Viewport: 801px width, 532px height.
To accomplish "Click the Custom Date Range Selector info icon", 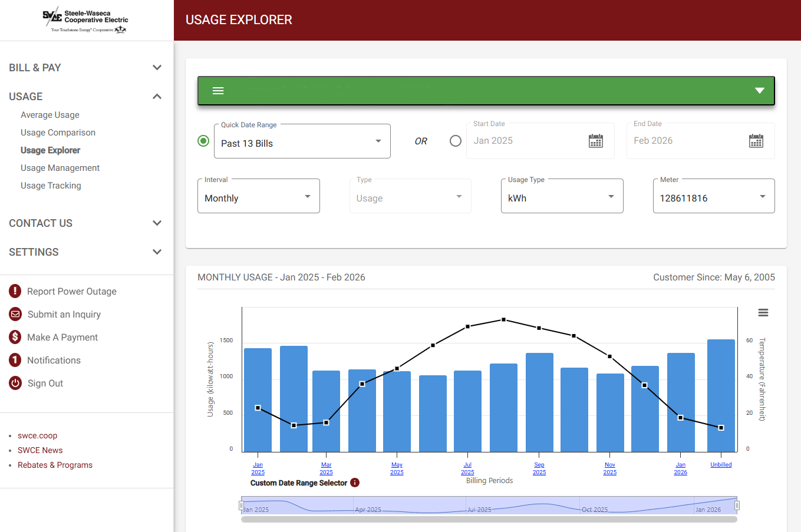I will 354,483.
